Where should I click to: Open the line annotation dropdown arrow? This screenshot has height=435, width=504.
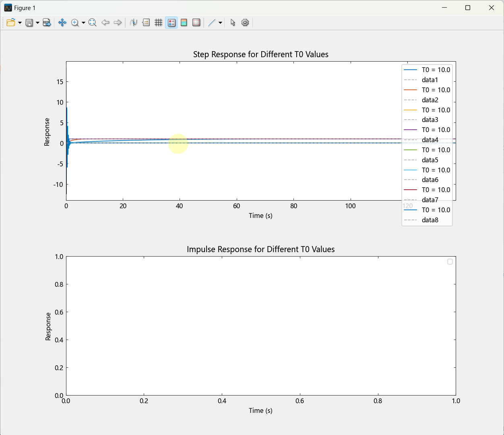pyautogui.click(x=220, y=23)
